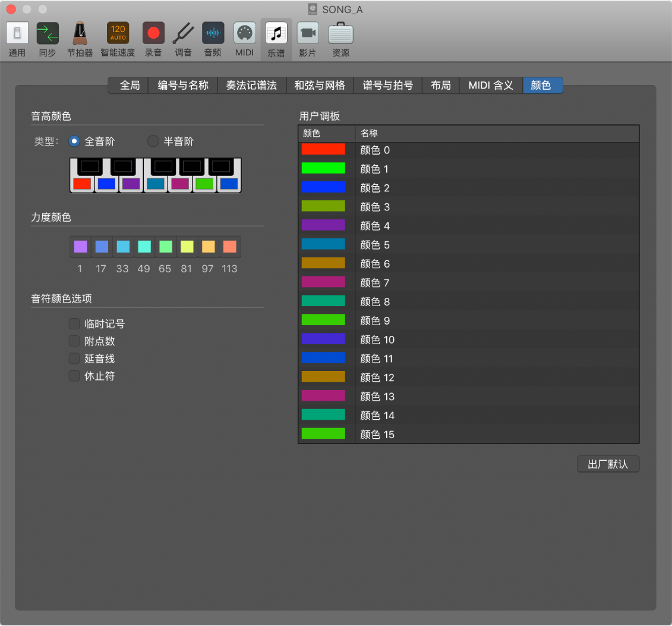Select the 颜色 11 name cell
This screenshot has height=626, width=672.
coord(497,358)
